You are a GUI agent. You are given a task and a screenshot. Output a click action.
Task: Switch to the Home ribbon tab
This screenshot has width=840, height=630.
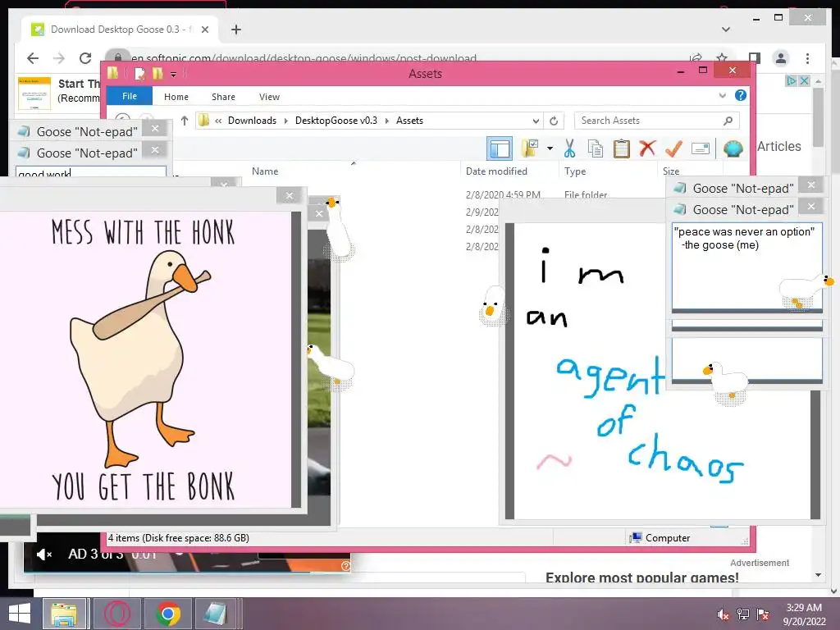pos(176,97)
